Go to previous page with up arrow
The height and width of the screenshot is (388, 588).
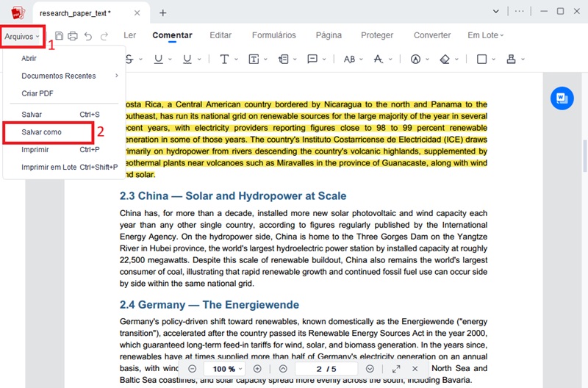283,369
